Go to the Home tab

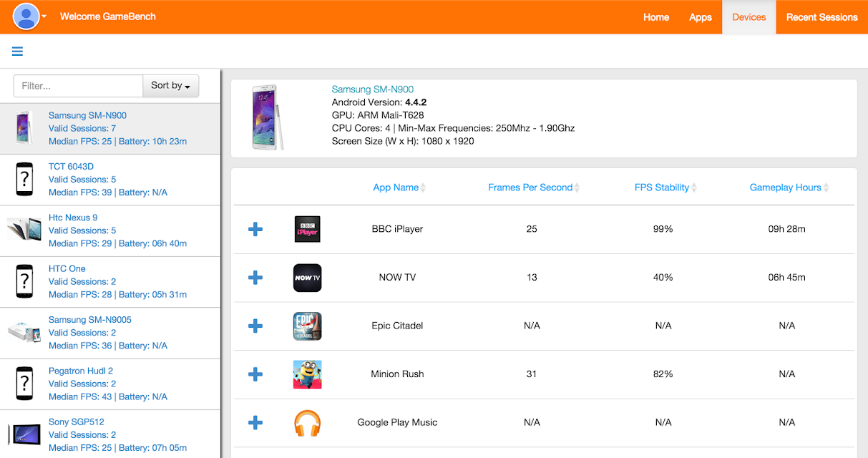[x=655, y=17]
